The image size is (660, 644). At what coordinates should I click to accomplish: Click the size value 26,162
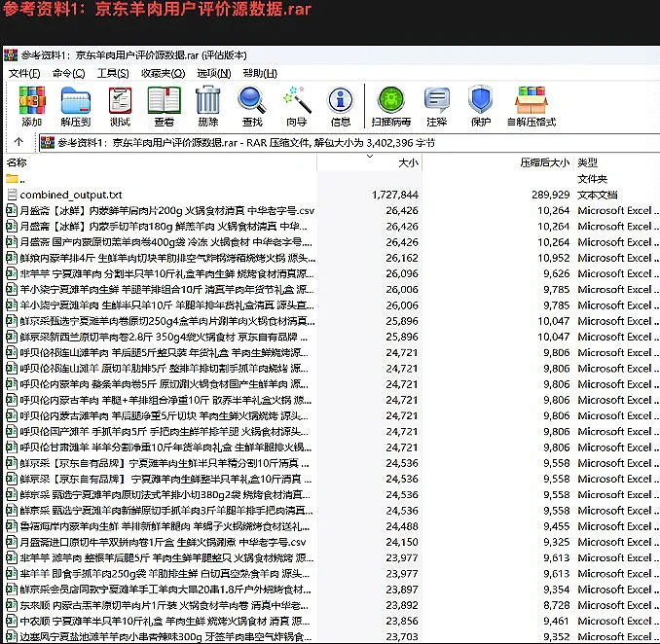click(x=402, y=258)
